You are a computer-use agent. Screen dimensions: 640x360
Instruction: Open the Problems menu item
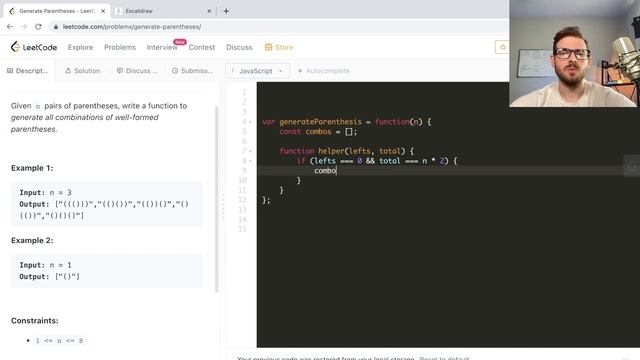pos(120,47)
